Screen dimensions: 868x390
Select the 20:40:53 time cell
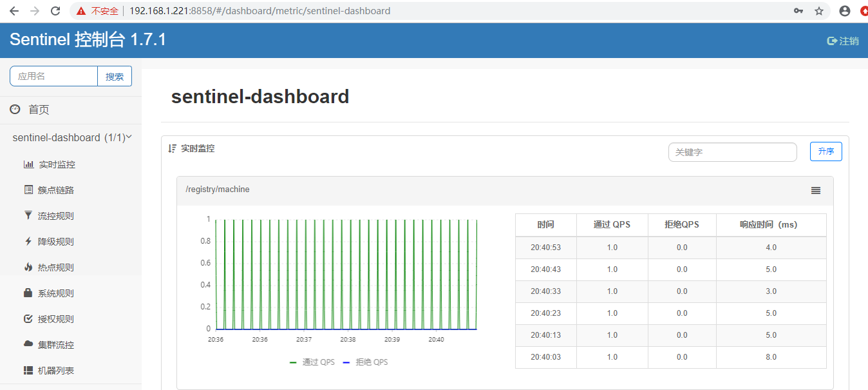(x=546, y=248)
